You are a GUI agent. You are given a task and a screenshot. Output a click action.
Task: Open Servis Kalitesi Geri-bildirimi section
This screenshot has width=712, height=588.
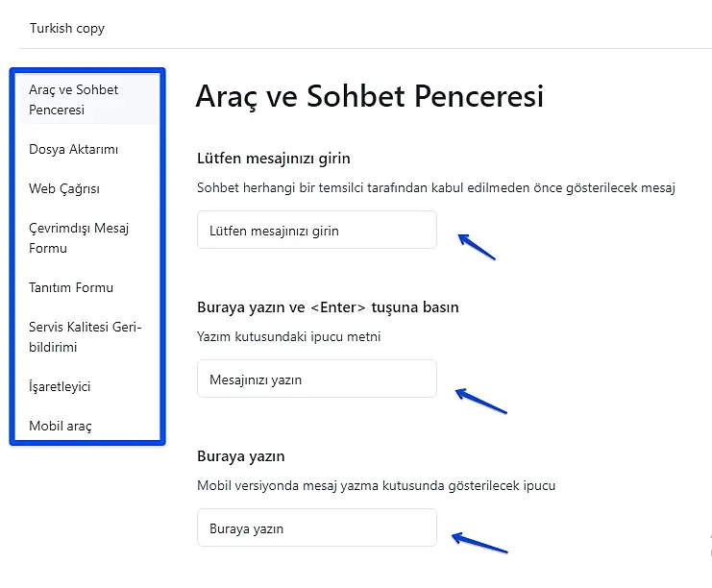click(x=86, y=337)
